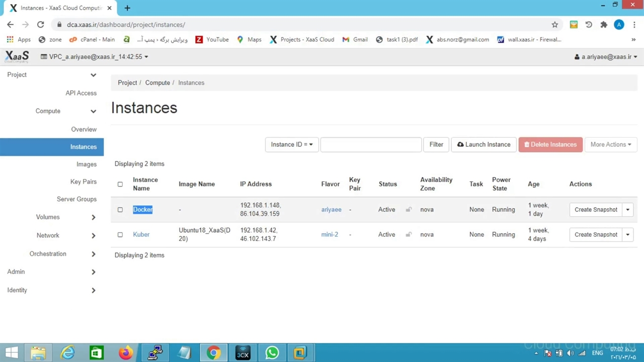Go to Images in the Compute menu
This screenshot has width=644, height=362.
(86, 164)
